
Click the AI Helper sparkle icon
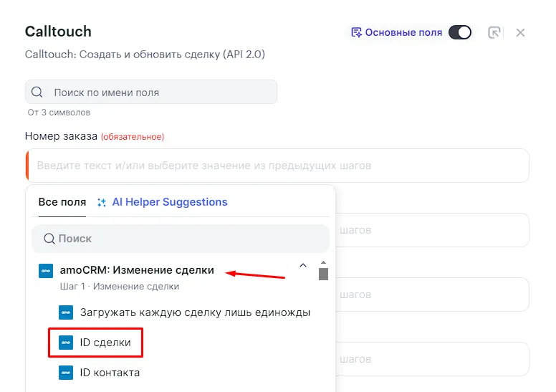coord(102,202)
